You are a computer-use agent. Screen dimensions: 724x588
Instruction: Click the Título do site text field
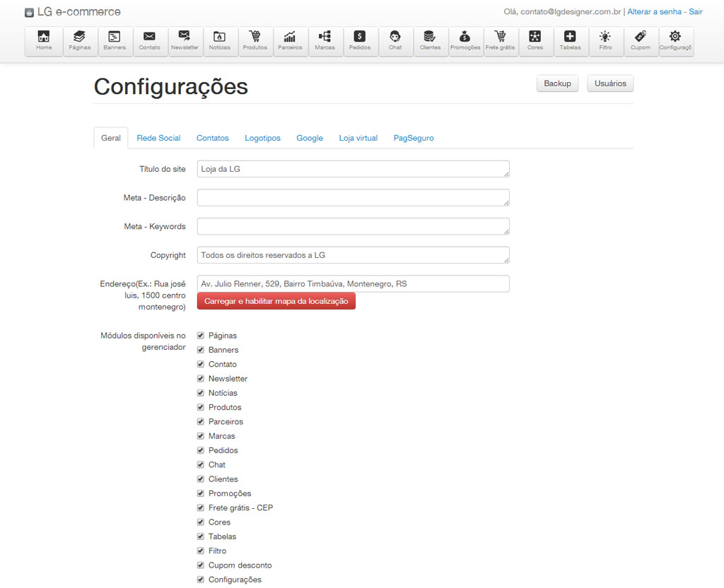point(353,169)
